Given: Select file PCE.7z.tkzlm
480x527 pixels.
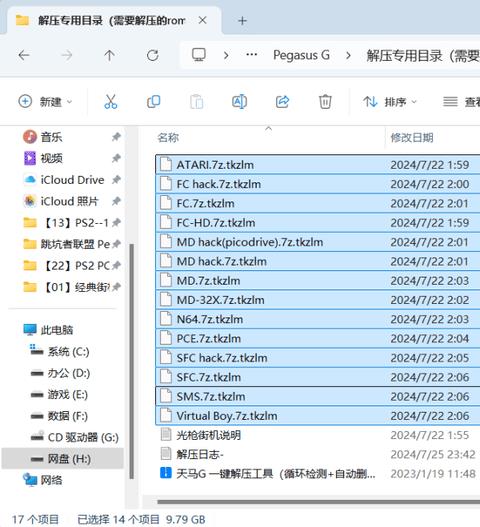Looking at the screenshot, I should pyautogui.click(x=318, y=338).
